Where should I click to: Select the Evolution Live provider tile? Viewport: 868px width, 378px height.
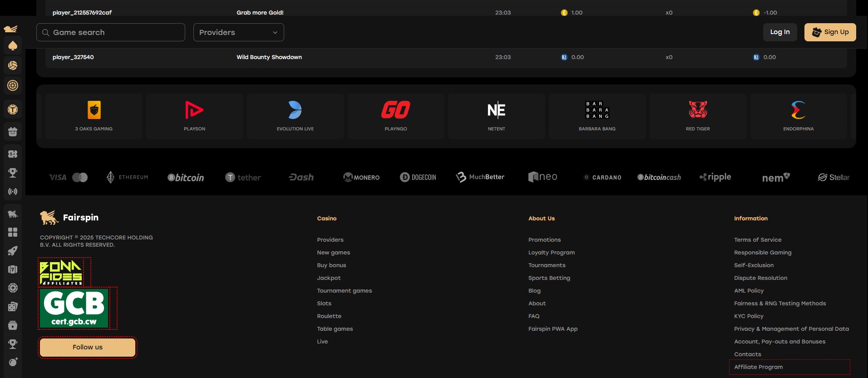[295, 116]
